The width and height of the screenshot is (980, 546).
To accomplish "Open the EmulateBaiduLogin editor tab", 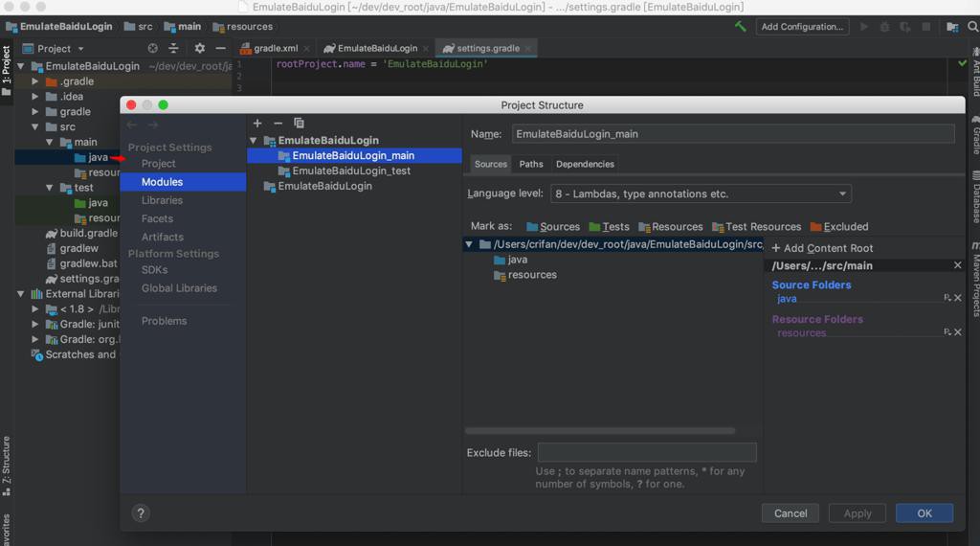I will pos(377,48).
